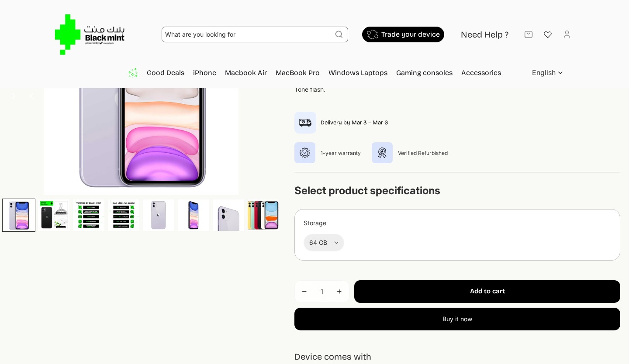Click the search magnifier icon
The image size is (629, 364).
point(339,34)
